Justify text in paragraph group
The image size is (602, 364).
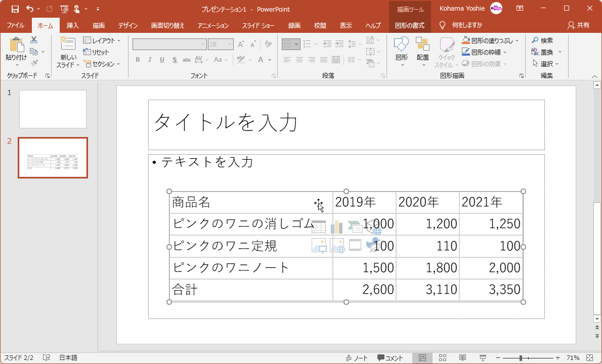pyautogui.click(x=324, y=60)
